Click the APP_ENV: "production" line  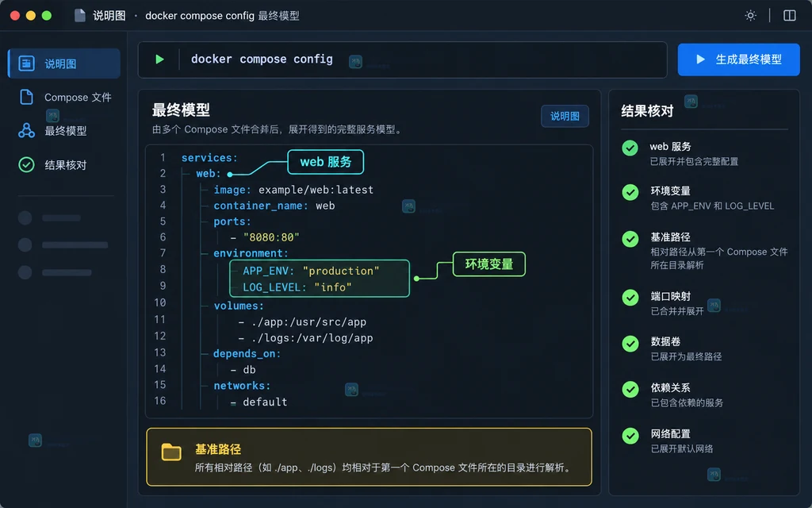coord(311,271)
